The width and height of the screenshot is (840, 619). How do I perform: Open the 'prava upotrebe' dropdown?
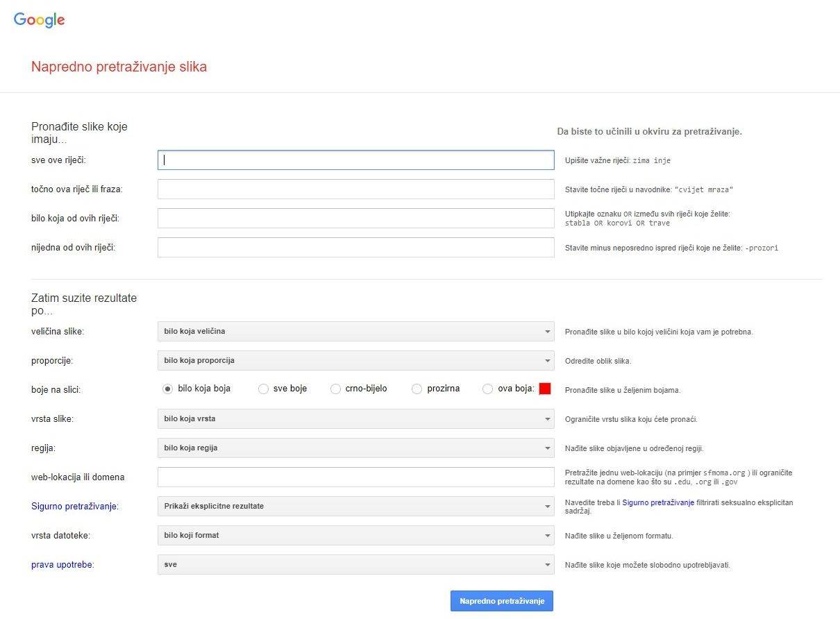355,565
